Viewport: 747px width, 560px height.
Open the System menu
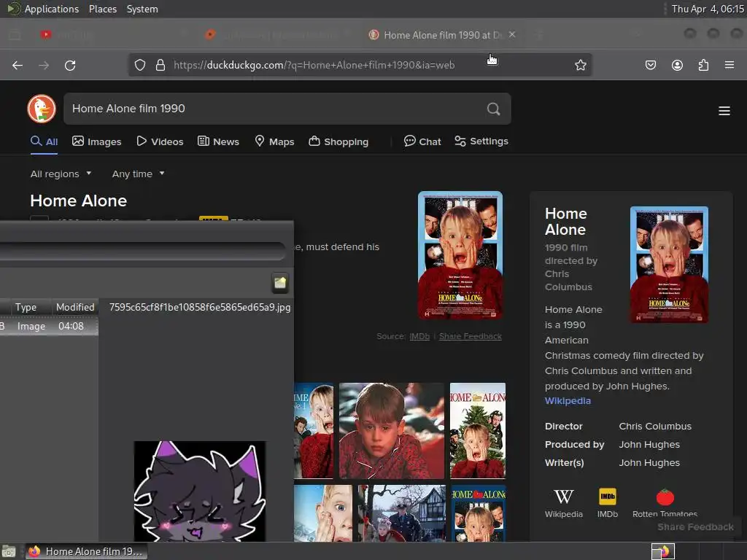pyautogui.click(x=142, y=9)
